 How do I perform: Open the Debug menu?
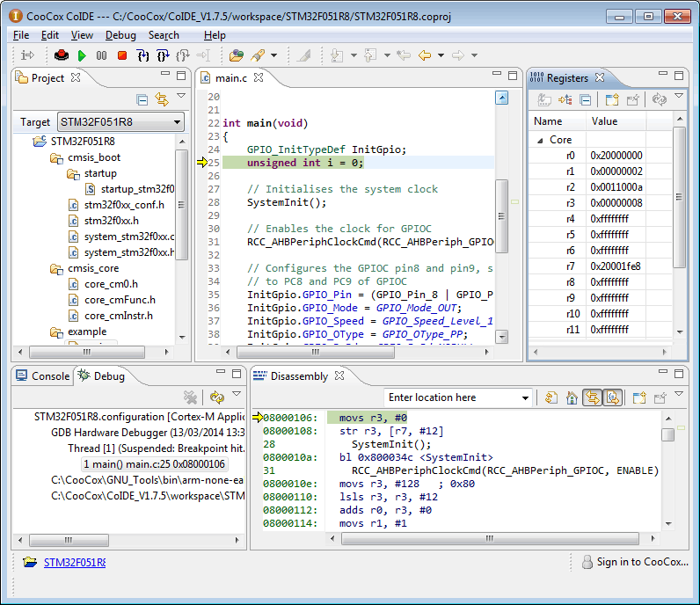[x=120, y=35]
